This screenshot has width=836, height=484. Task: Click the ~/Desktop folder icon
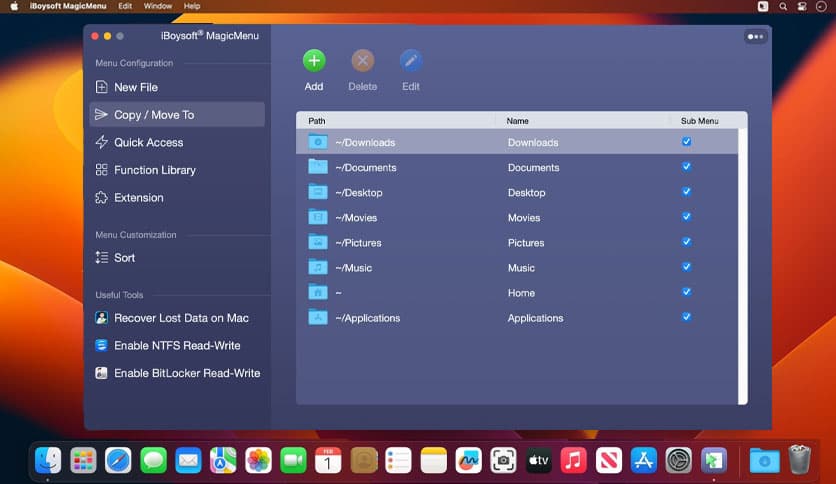(318, 192)
